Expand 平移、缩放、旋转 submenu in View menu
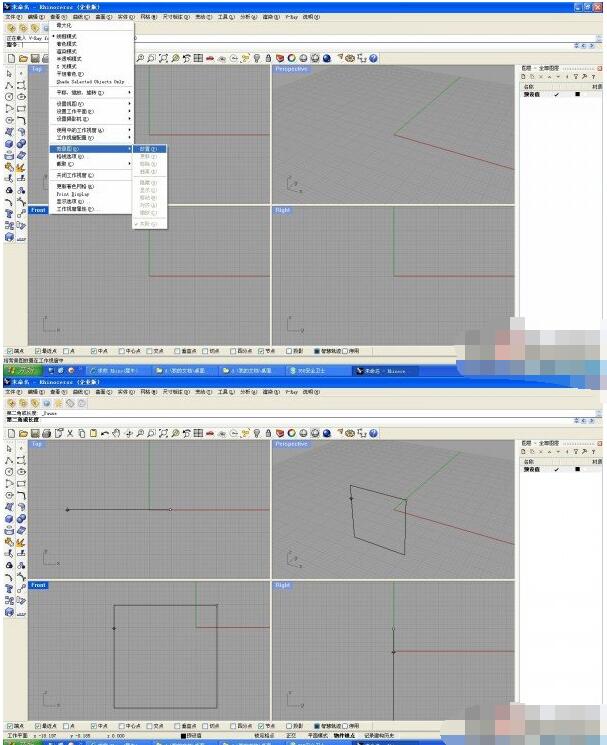The image size is (607, 745). pyautogui.click(x=92, y=93)
